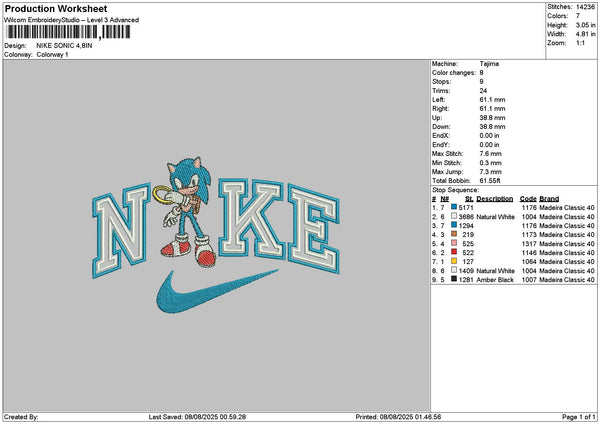Click the 'Description' column header
This screenshot has height=424, width=600.
pyautogui.click(x=494, y=199)
